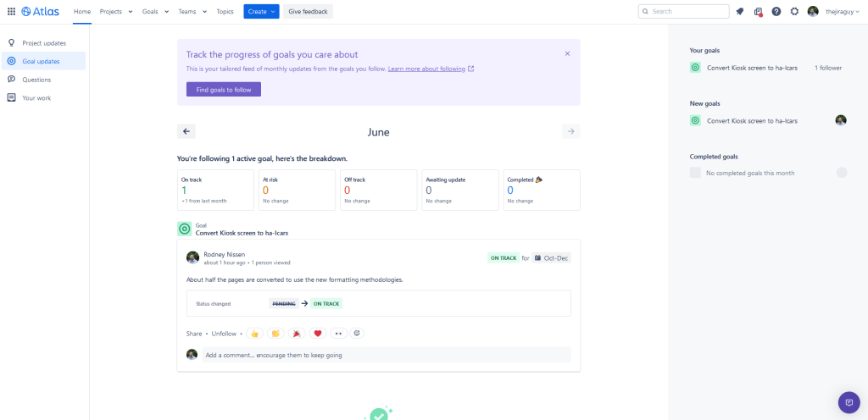Click the On track status count card
868x420 pixels.
coord(215,190)
